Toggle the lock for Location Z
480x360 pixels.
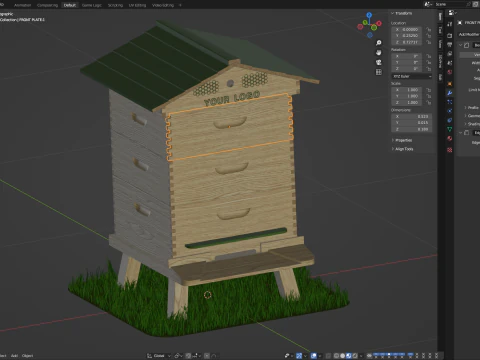pyautogui.click(x=429, y=42)
